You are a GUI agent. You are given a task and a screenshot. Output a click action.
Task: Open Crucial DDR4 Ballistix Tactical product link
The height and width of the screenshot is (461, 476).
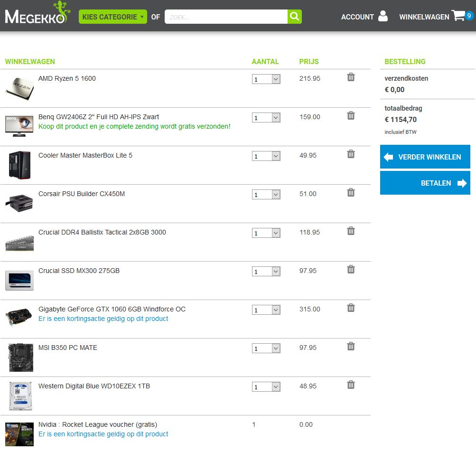(x=102, y=232)
